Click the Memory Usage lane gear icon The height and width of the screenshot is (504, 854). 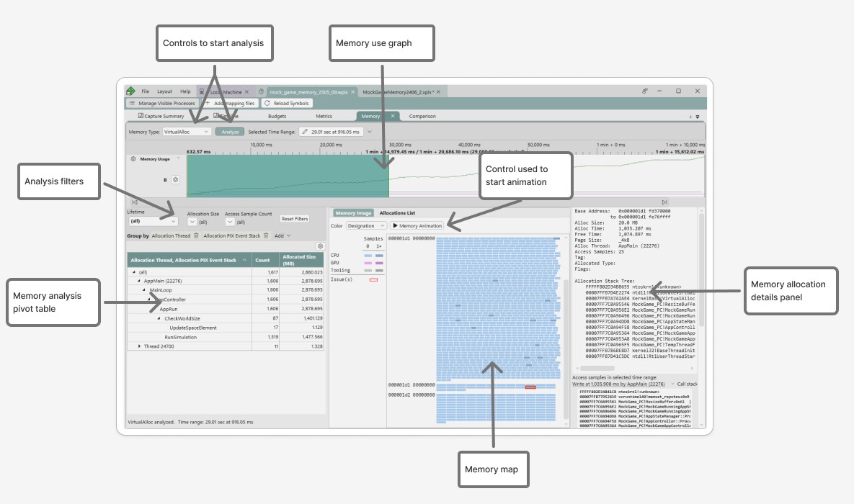tap(133, 158)
